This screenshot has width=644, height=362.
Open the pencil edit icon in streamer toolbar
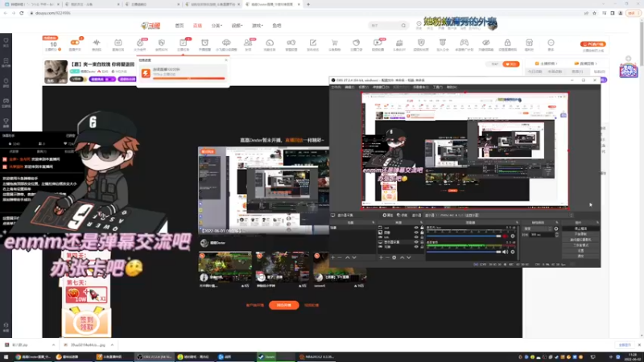click(313, 43)
